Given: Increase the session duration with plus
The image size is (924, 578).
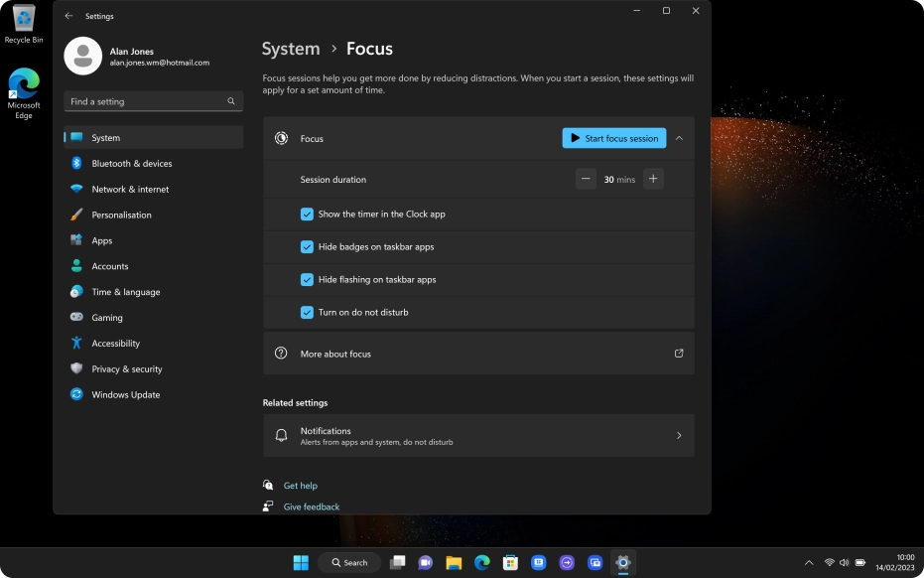Looking at the screenshot, I should [653, 179].
